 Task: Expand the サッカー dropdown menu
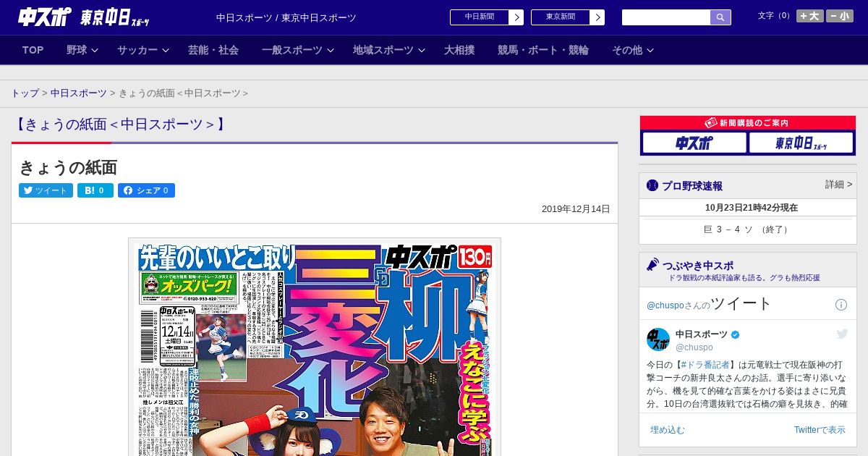point(142,50)
